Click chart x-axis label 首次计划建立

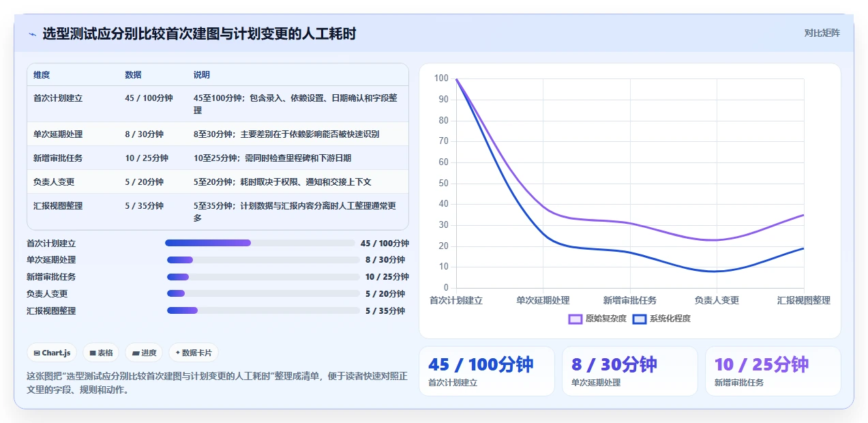click(456, 300)
